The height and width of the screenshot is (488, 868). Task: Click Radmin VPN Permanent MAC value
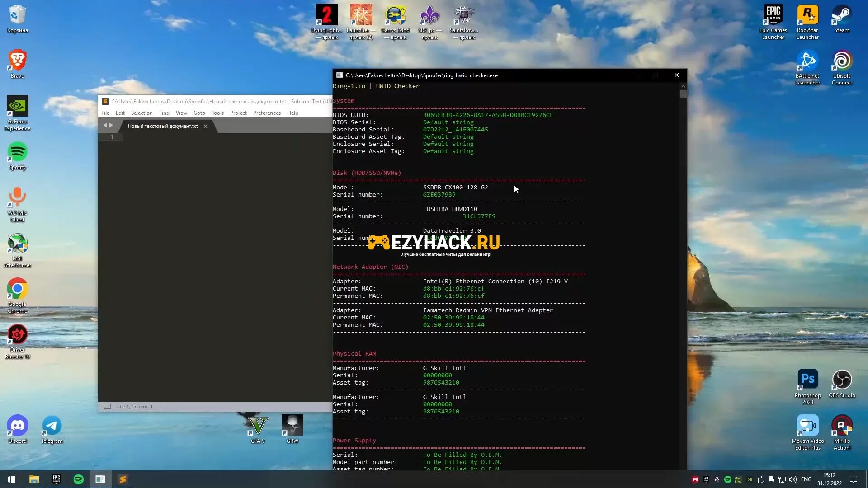(x=453, y=325)
